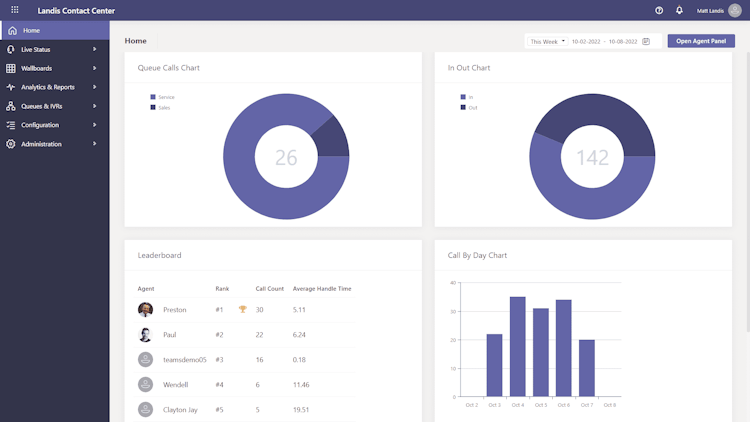Click agent name Clayton Jay
Viewport: 750px width, 422px height.
click(x=180, y=410)
